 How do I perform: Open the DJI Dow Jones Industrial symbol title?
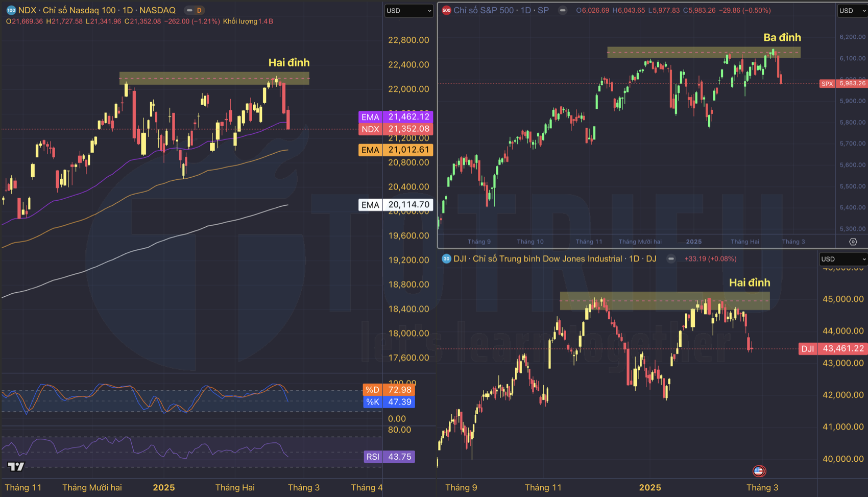(555, 259)
